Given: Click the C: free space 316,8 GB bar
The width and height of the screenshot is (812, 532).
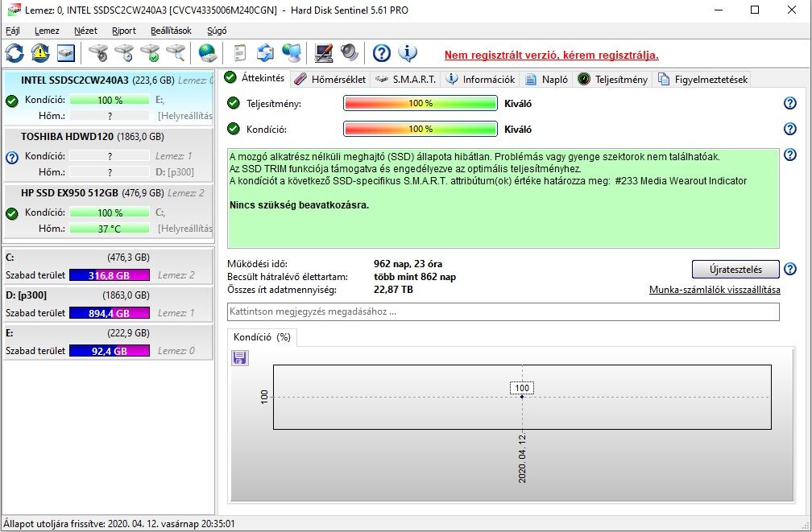Looking at the screenshot, I should 110,275.
